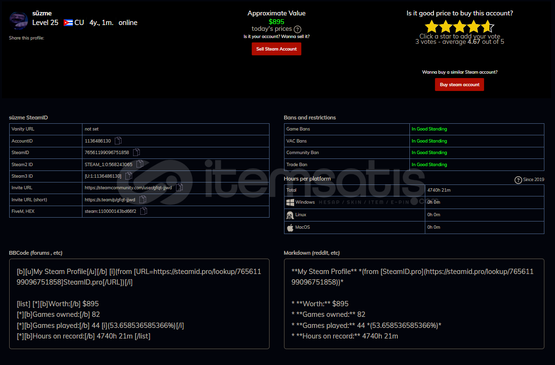The height and width of the screenshot is (365, 555).
Task: Click the Cuba country flag icon
Action: [68, 23]
